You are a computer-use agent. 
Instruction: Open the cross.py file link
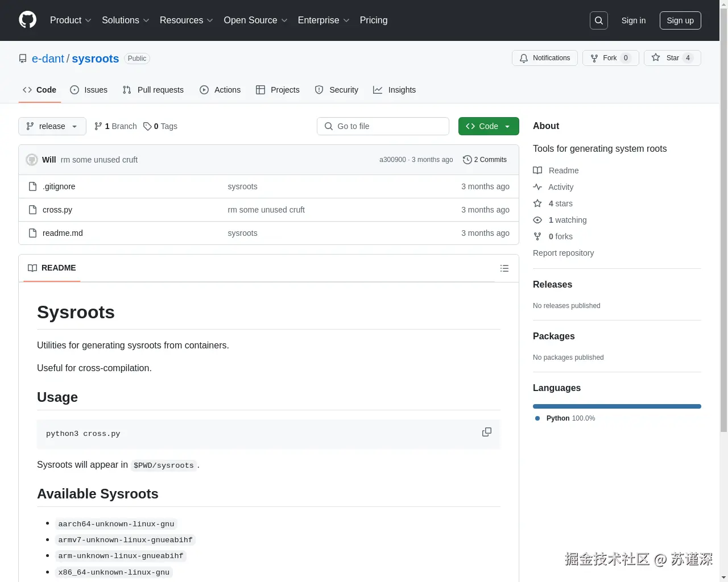57,209
